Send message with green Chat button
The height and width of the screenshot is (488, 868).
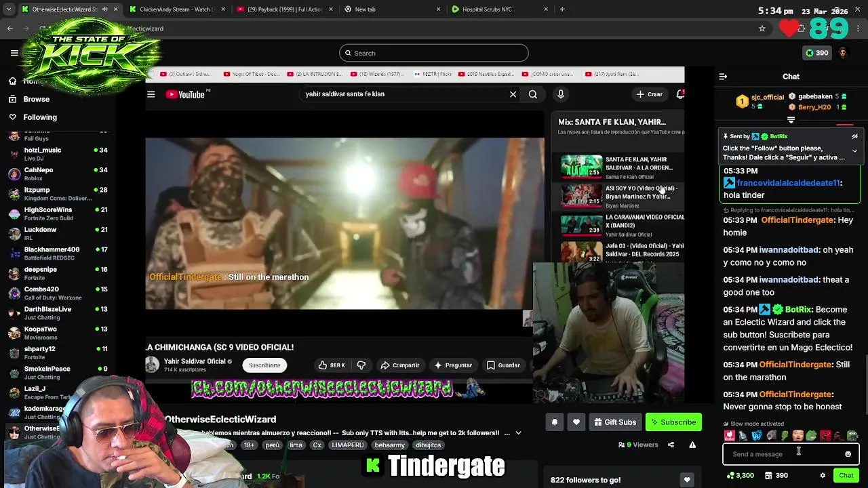(x=846, y=476)
